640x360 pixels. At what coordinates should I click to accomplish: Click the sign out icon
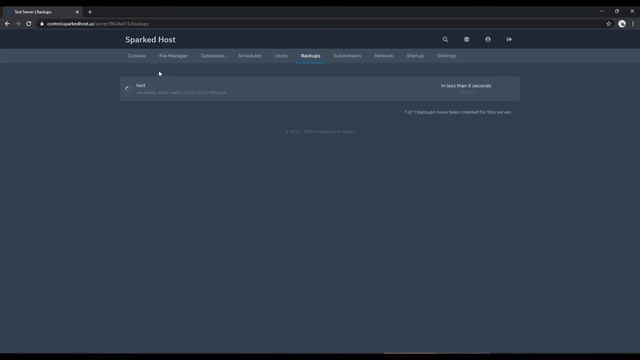[509, 40]
